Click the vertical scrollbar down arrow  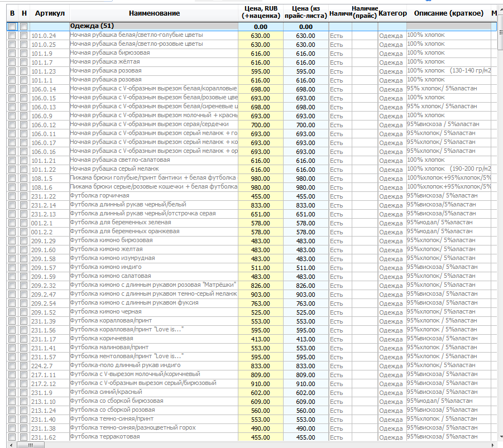click(500, 436)
